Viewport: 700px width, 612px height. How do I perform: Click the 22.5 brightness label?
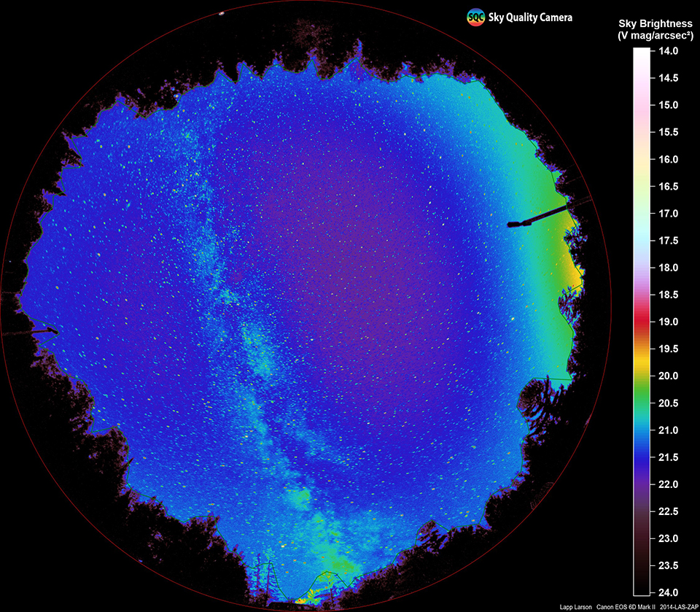(669, 511)
